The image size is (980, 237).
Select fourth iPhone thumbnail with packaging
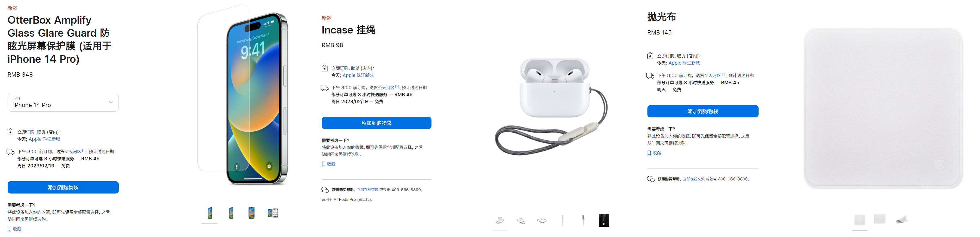click(x=273, y=213)
